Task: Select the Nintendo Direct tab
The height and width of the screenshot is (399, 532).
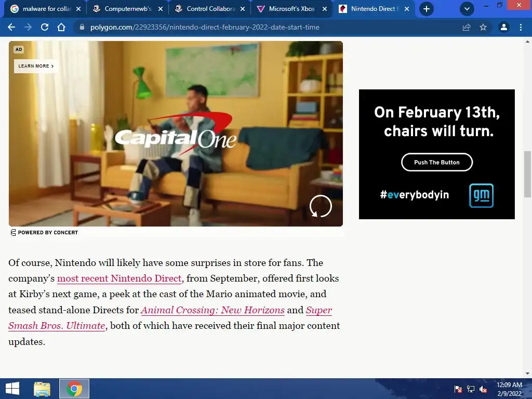Action: click(374, 9)
